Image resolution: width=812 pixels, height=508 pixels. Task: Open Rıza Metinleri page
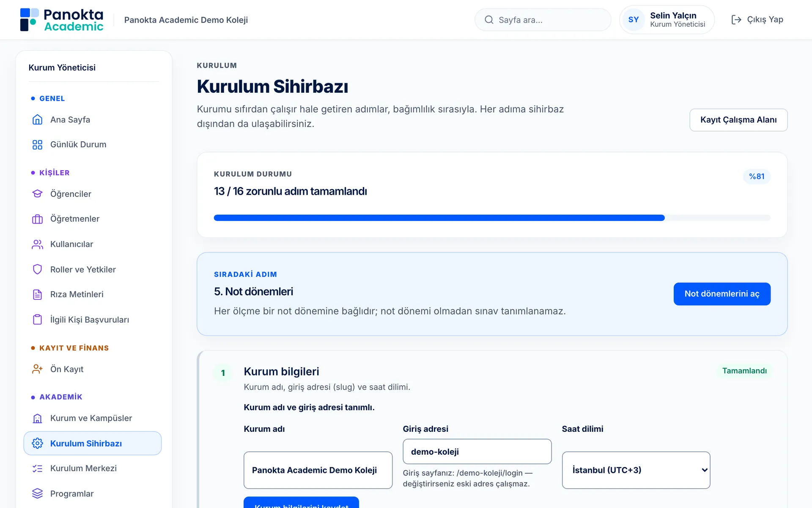[93, 295]
